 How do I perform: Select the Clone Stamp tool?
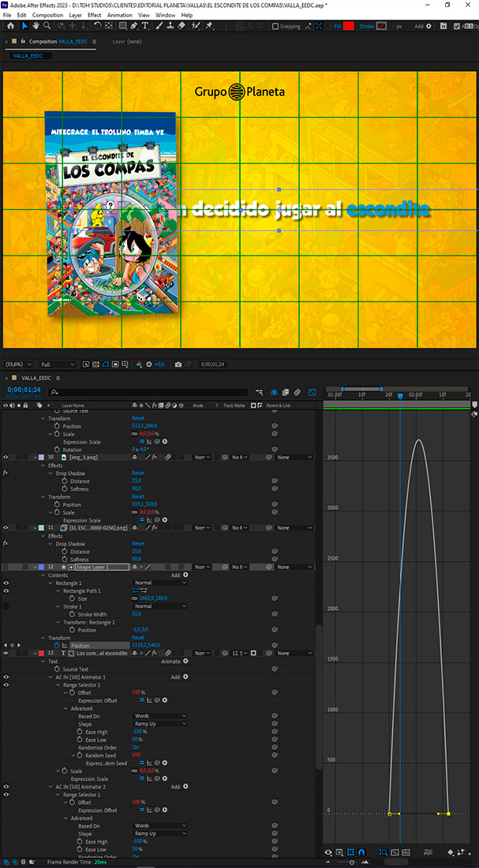(x=171, y=25)
